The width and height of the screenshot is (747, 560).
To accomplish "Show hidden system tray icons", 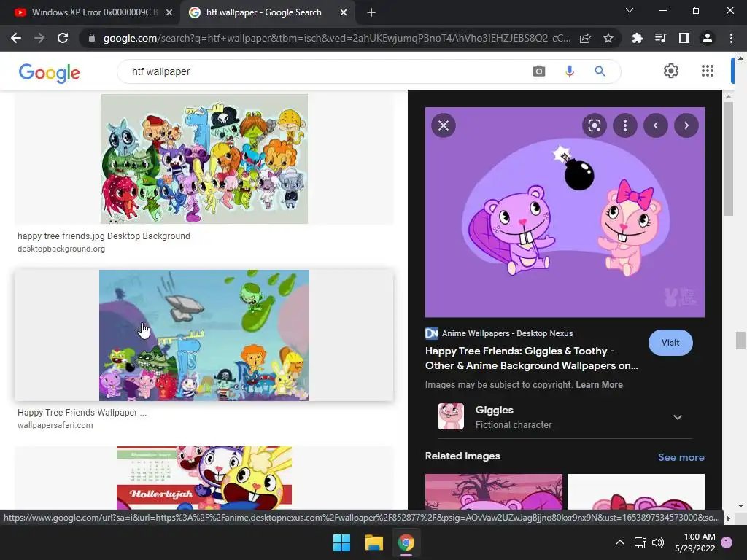I will pos(619,542).
